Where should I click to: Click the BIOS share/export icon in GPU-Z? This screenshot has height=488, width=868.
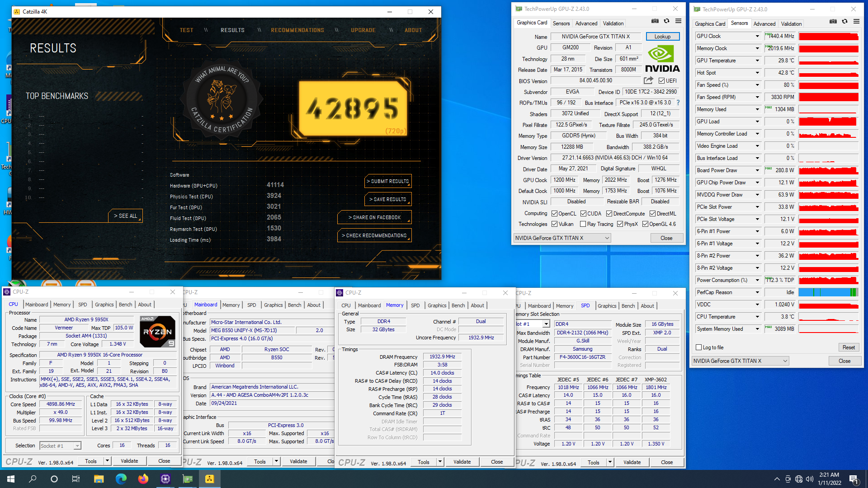[x=648, y=80]
